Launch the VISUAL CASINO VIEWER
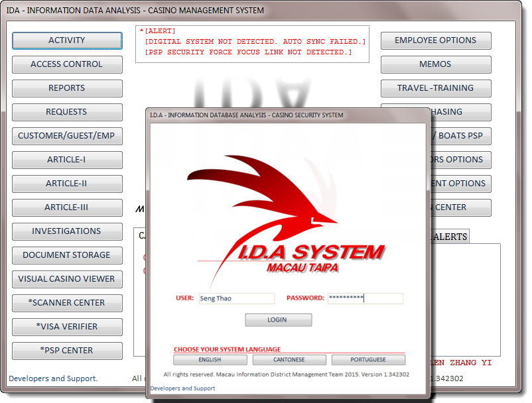 click(67, 279)
